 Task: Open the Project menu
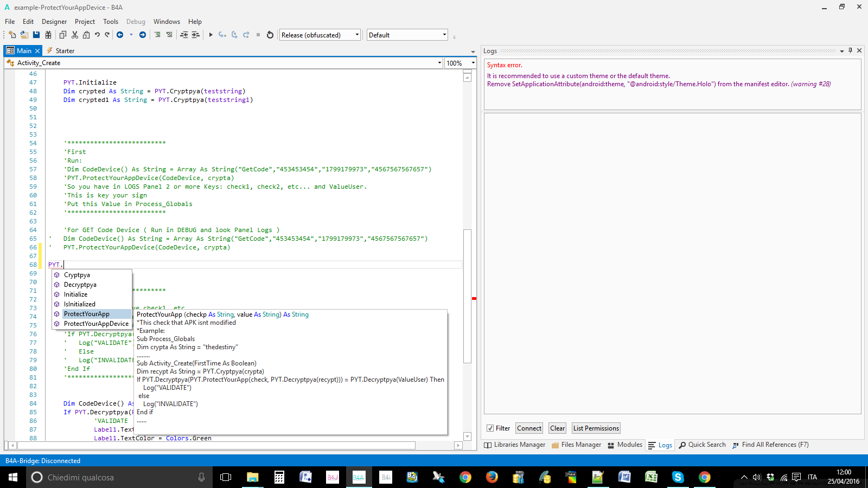coord(85,22)
